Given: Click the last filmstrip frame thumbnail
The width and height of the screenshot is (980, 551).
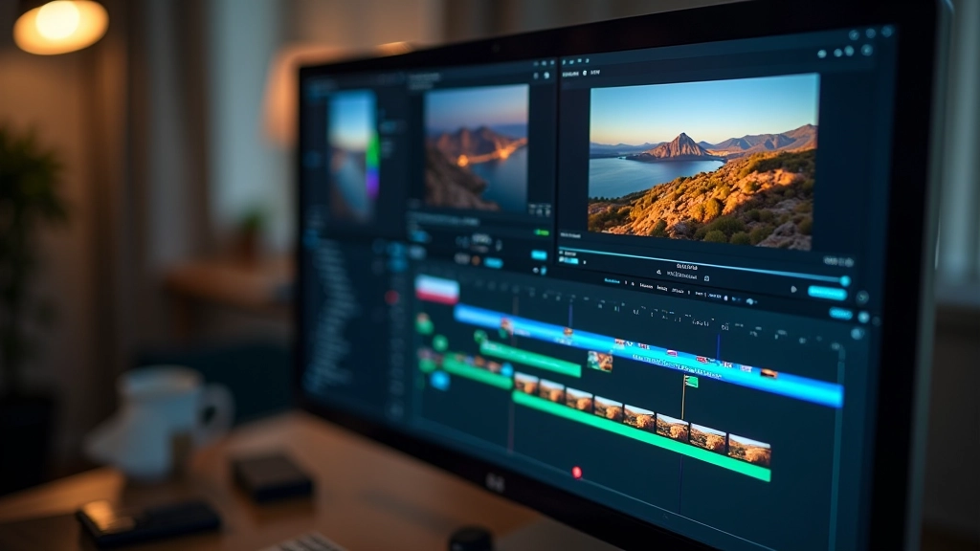Looking at the screenshot, I should [749, 450].
